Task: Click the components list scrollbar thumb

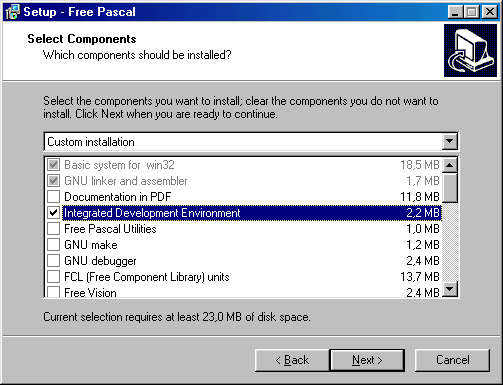Action: click(450, 188)
